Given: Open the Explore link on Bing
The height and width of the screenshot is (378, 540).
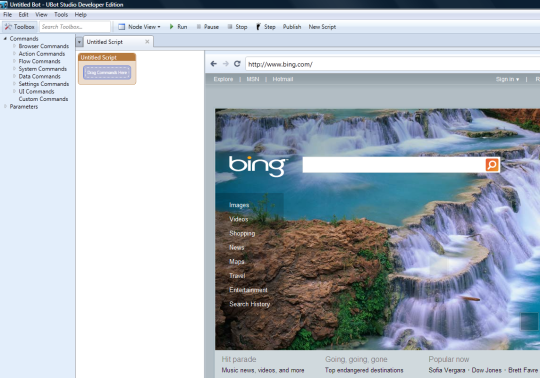Looking at the screenshot, I should tap(223, 79).
